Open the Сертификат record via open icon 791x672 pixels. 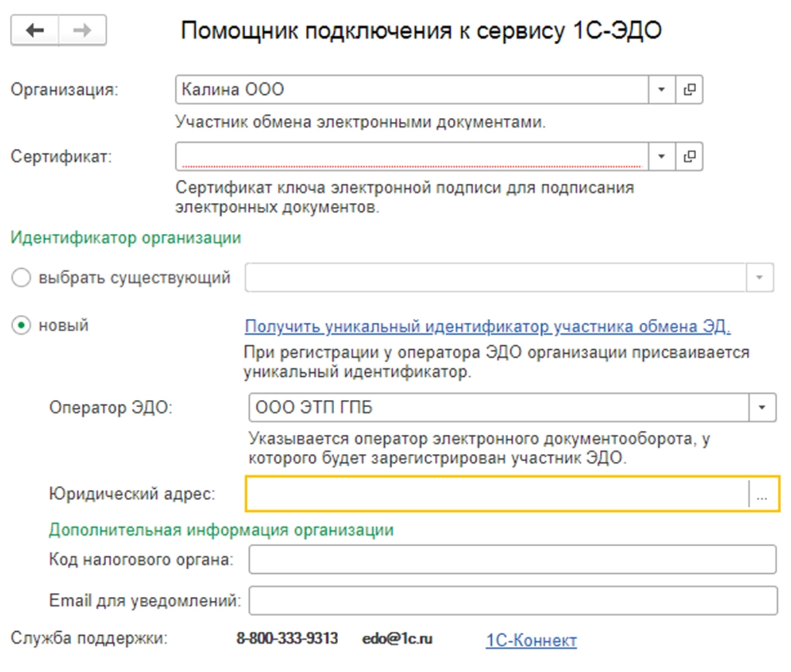coord(689,157)
